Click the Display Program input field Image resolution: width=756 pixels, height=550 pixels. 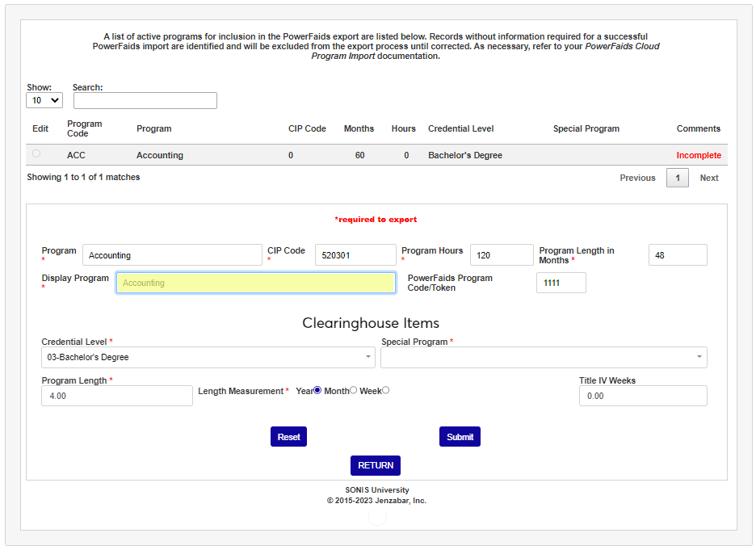(256, 283)
